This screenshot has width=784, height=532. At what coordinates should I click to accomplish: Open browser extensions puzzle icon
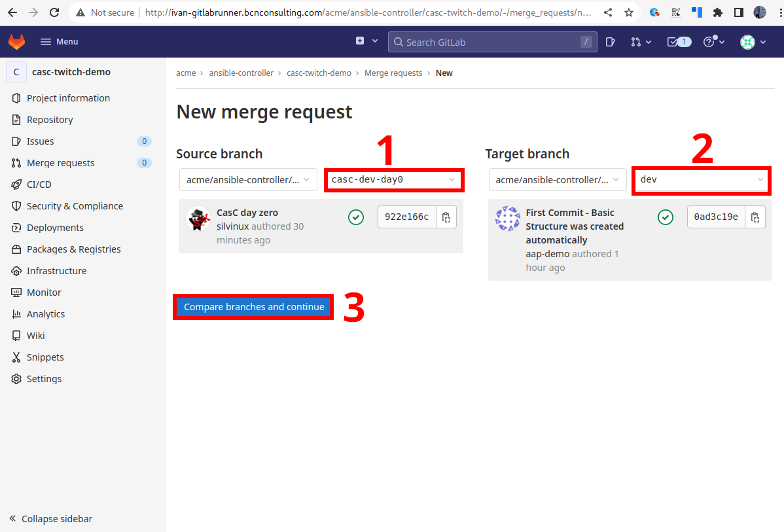pos(717,12)
